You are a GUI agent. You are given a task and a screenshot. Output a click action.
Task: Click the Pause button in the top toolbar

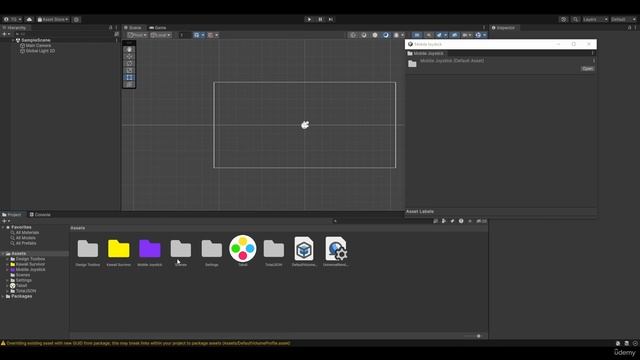pyautogui.click(x=320, y=19)
